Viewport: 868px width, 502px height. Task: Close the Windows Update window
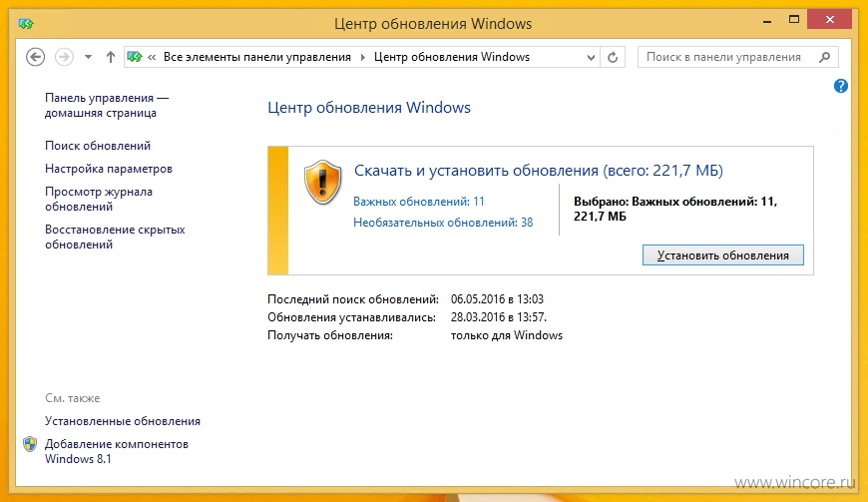(829, 19)
